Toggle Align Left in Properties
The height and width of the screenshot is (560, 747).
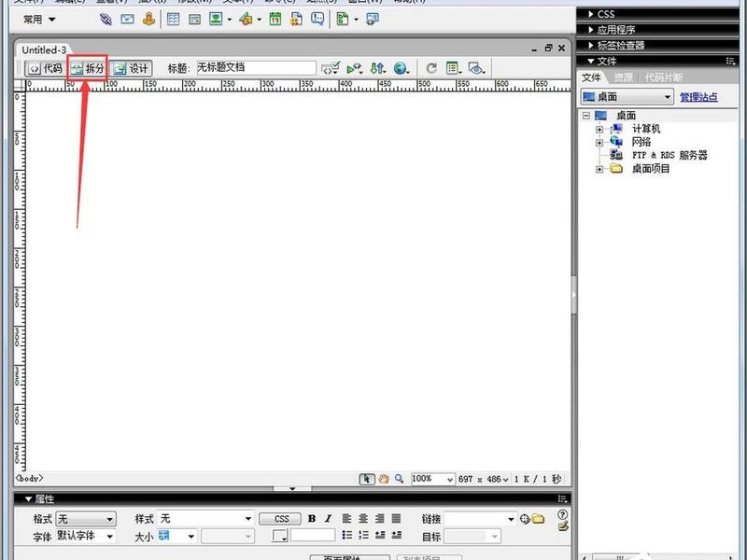pos(346,519)
